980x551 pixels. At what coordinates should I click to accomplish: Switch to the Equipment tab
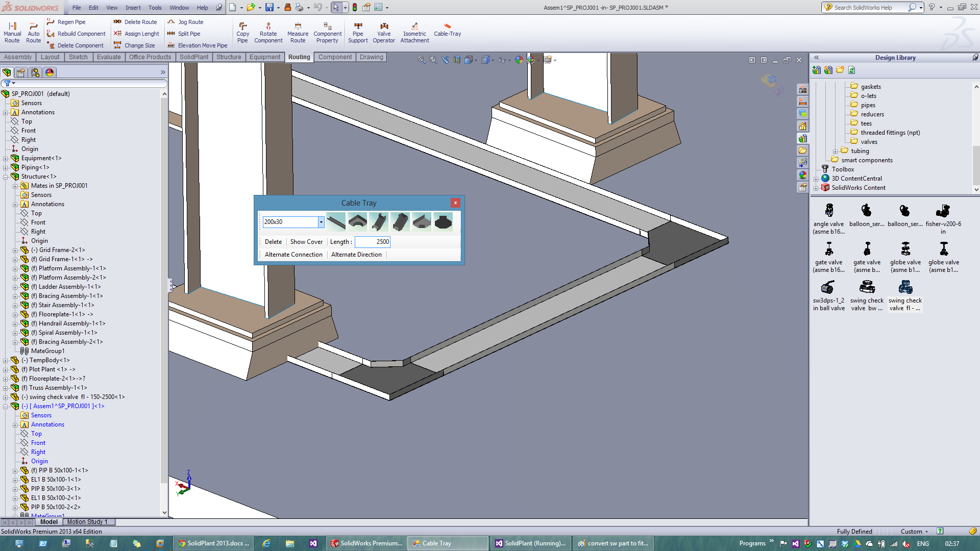(x=265, y=57)
